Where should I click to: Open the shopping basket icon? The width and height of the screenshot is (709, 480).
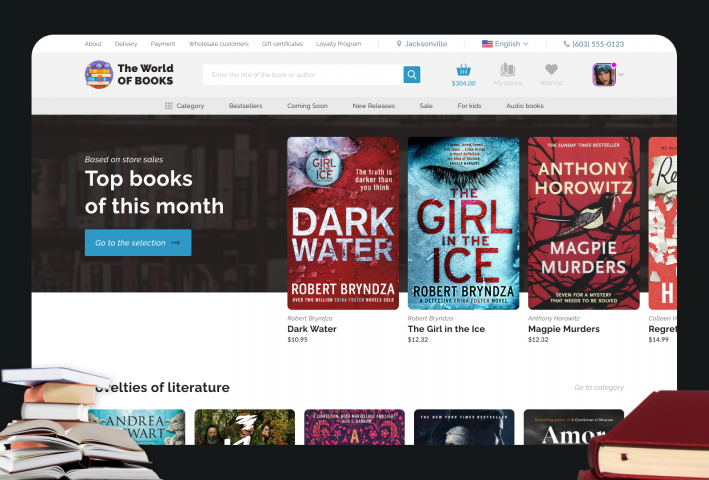463,70
